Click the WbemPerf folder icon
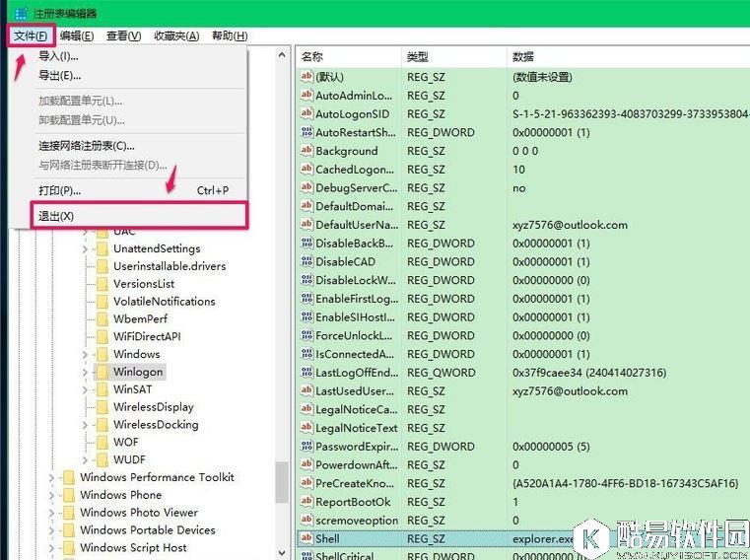Screen dimensions: 750x560 click(x=102, y=319)
